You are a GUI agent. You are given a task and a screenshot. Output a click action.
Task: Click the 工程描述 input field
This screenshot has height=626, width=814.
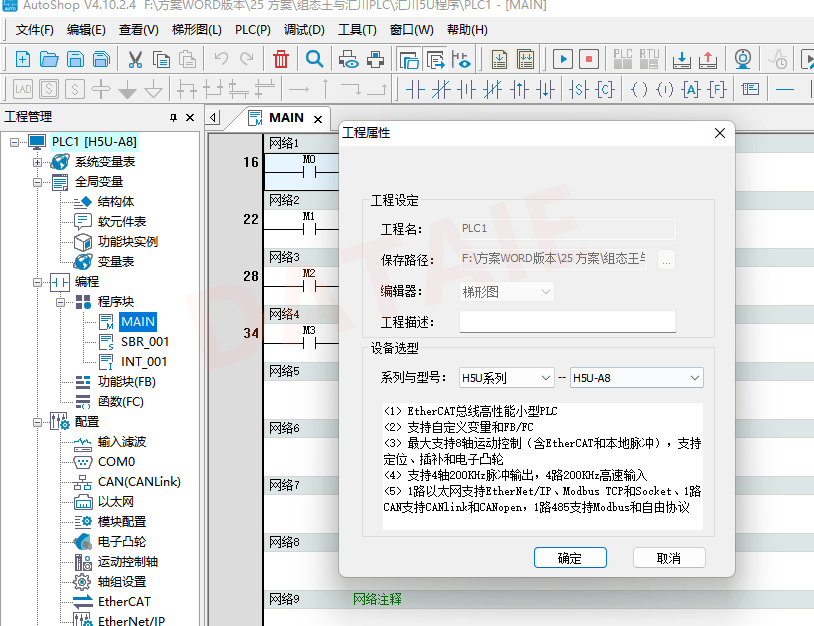coord(567,322)
